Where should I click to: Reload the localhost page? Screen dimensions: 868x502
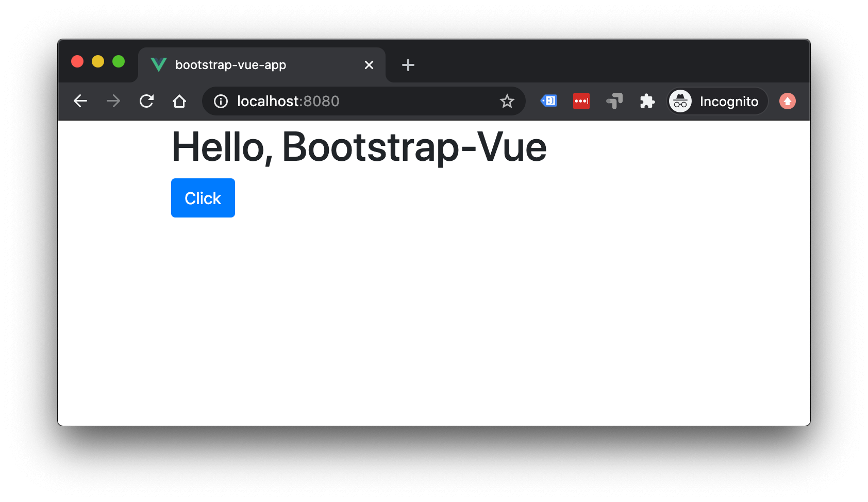pyautogui.click(x=147, y=101)
